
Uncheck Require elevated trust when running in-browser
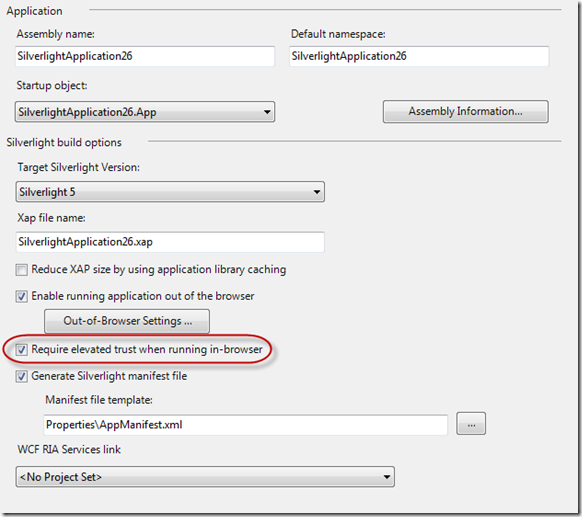22,350
